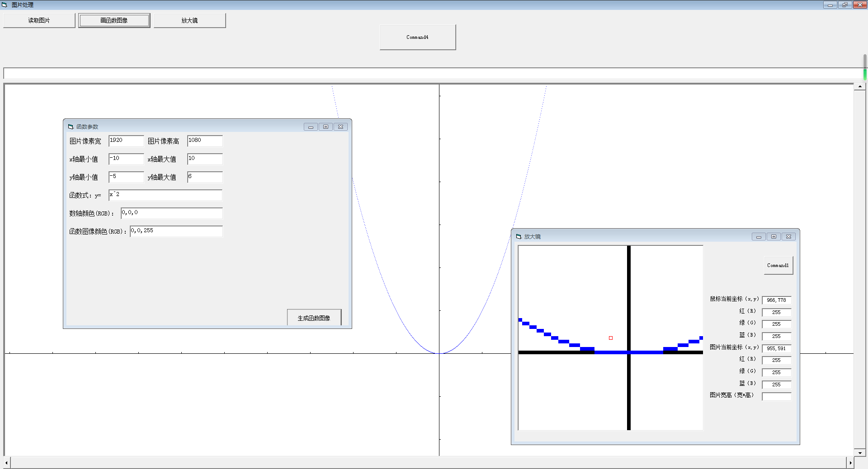Click 鼠标当前坐标 field showing 966,778
This screenshot has width=868, height=469.
[777, 300]
